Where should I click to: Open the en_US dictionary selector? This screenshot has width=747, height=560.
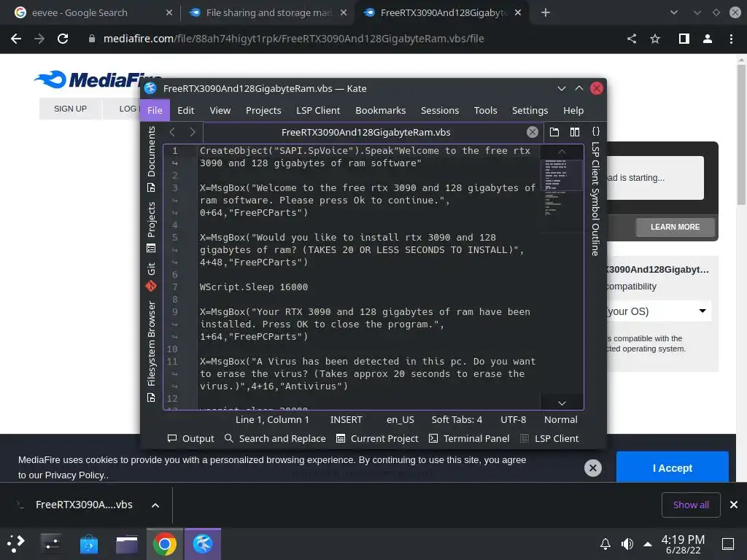click(400, 419)
